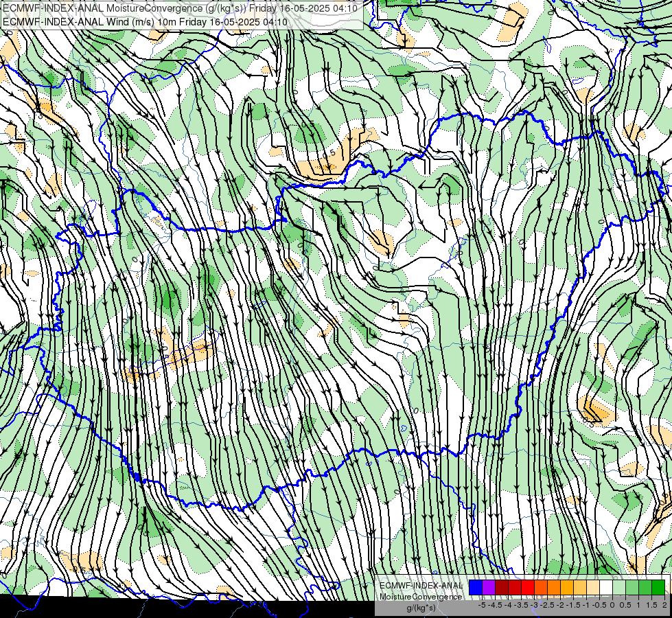Click the -1 legend tick label
The image size is (672, 618).
(x=586, y=605)
